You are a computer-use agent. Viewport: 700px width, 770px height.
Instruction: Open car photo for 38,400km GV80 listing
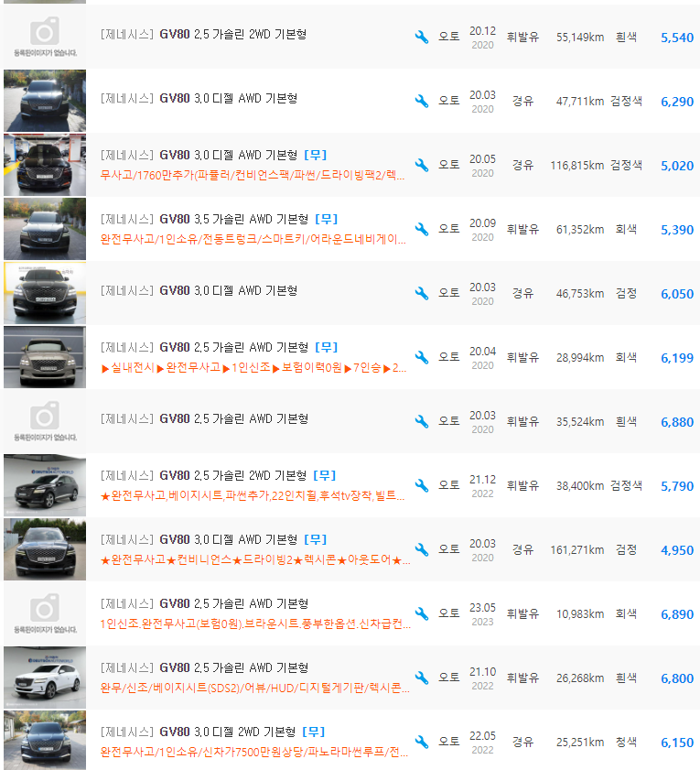[45, 485]
